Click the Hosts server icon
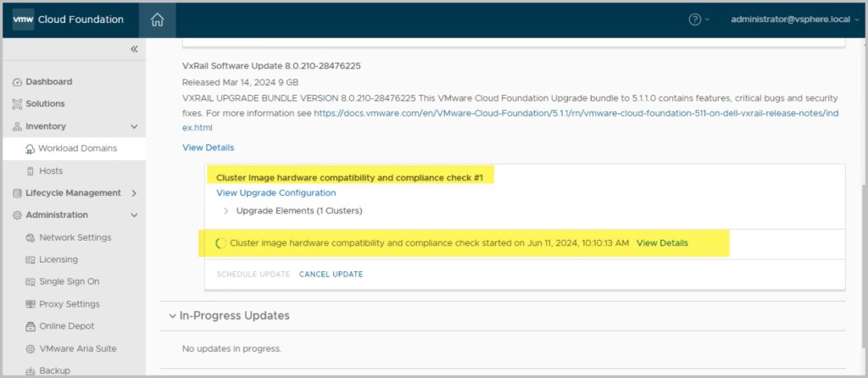 pos(31,171)
